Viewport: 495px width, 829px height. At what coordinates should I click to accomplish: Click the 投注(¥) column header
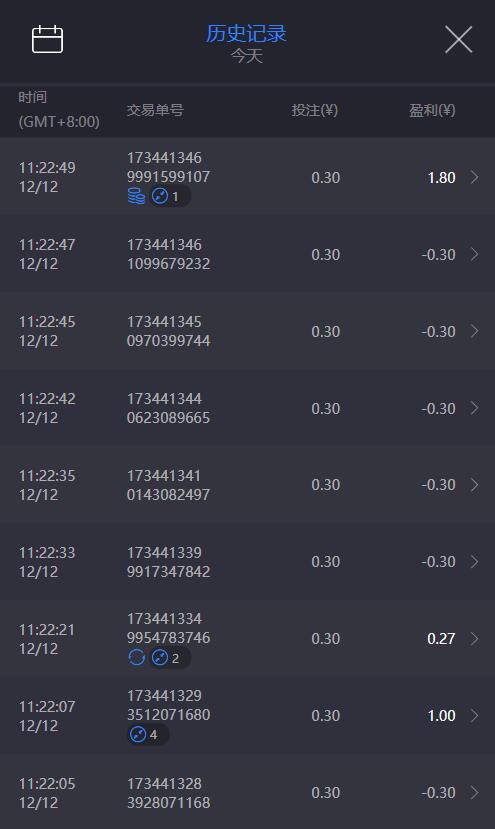(x=315, y=110)
